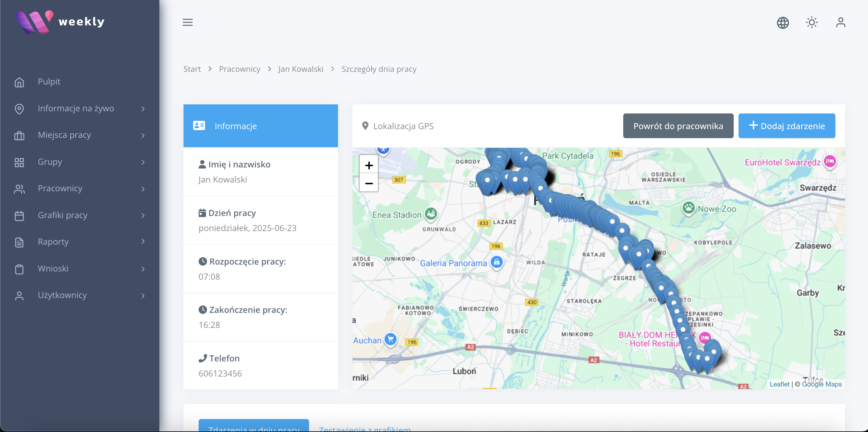Open Grafiki pracy menu item
Viewport: 868px width, 432px height.
click(62, 215)
